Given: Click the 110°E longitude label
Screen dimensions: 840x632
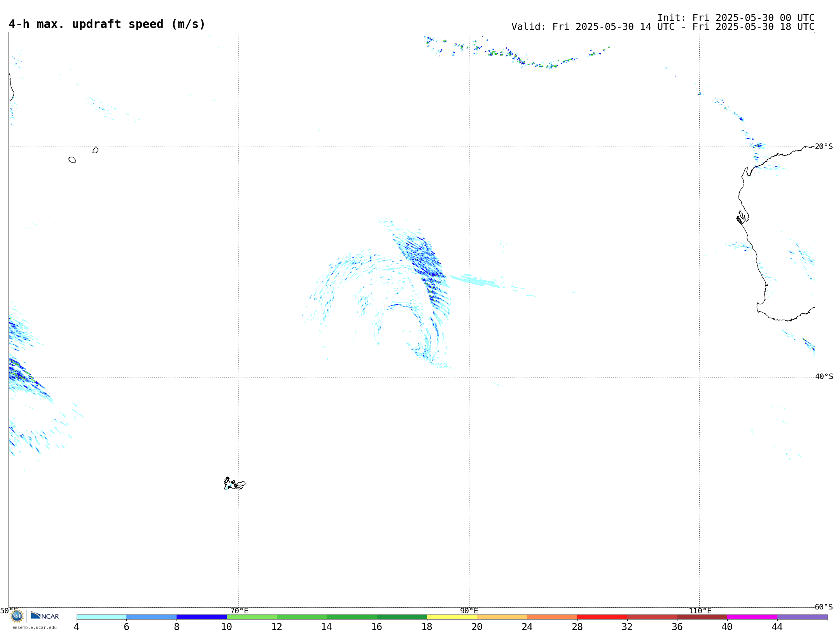Looking at the screenshot, I should click(x=700, y=611).
